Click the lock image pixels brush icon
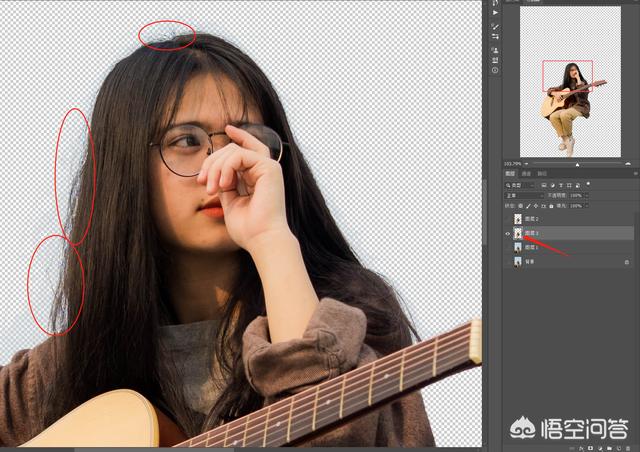 point(529,206)
